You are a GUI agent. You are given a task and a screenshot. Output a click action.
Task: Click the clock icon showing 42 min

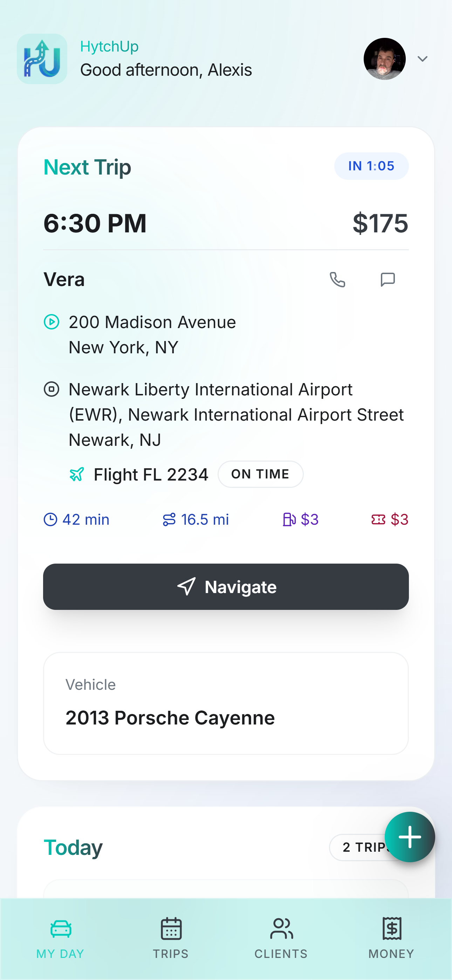tap(50, 519)
